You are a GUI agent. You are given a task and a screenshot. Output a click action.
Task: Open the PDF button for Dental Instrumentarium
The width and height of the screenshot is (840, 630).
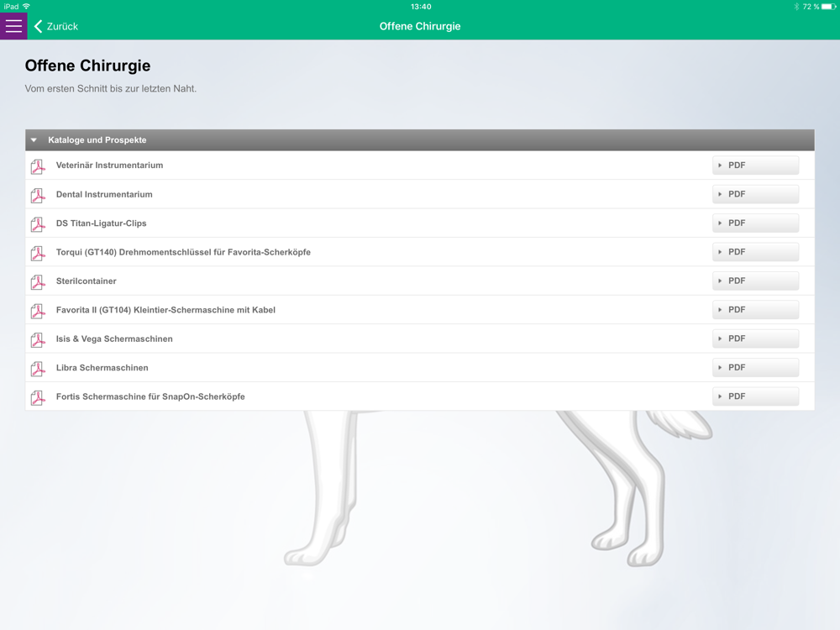coord(755,194)
